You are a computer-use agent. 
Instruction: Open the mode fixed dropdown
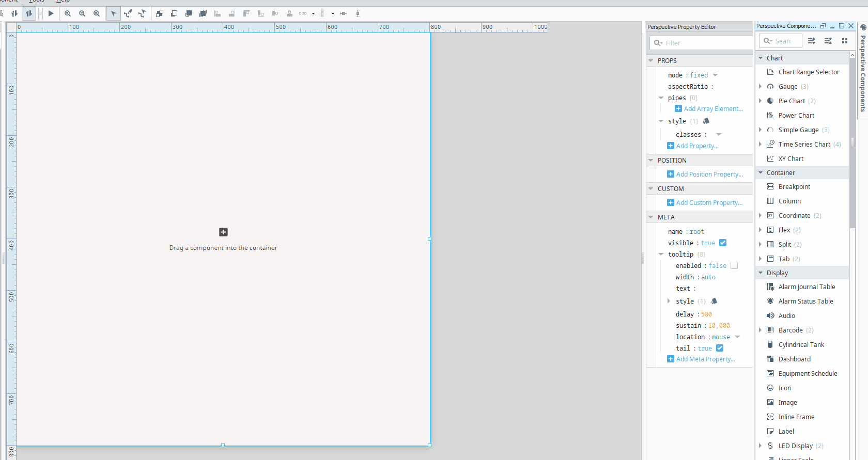point(716,75)
